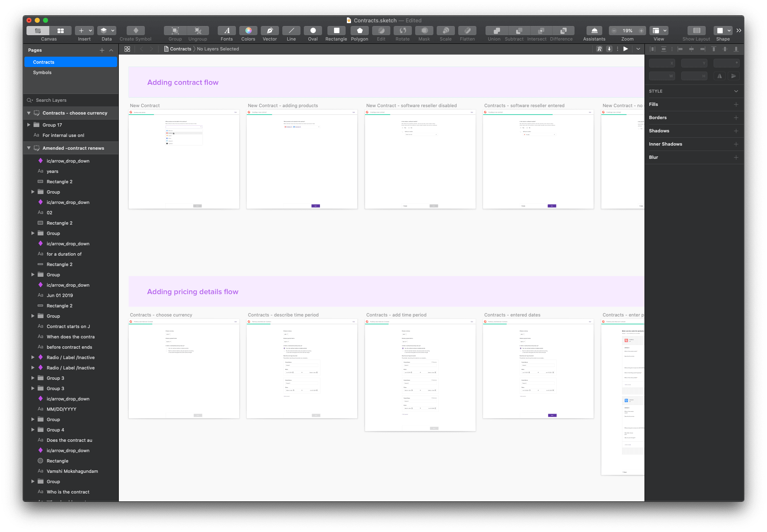Select the Contracts page
This screenshot has width=767, height=532.
click(x=71, y=62)
